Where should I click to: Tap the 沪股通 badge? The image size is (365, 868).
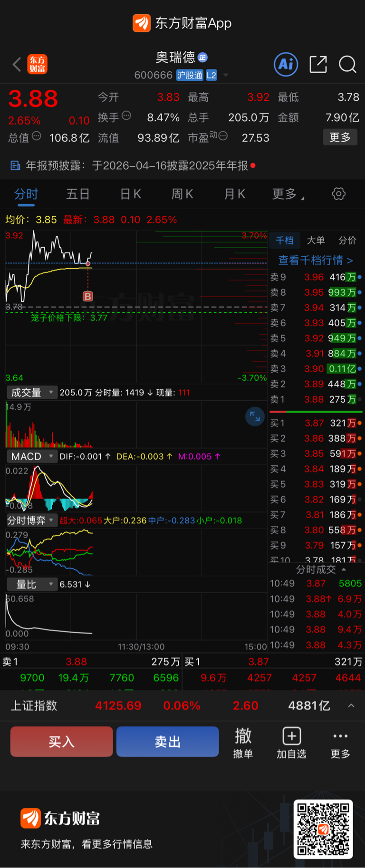click(x=190, y=75)
